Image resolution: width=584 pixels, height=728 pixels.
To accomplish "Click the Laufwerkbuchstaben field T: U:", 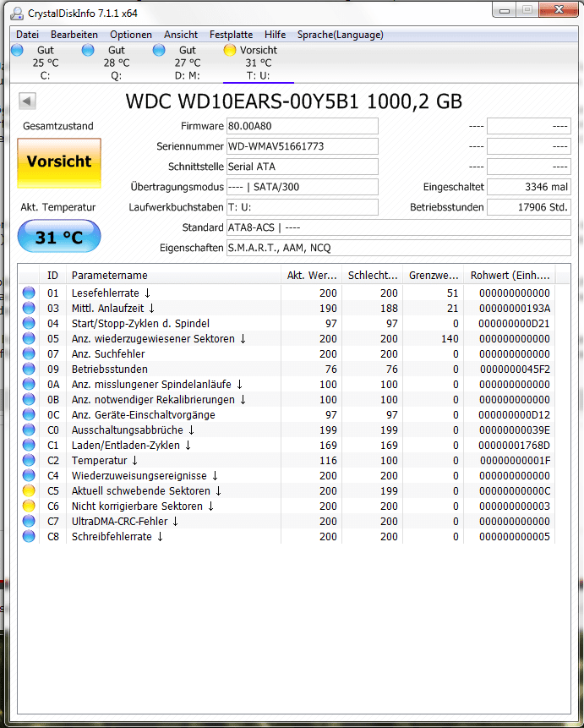I will 303,207.
